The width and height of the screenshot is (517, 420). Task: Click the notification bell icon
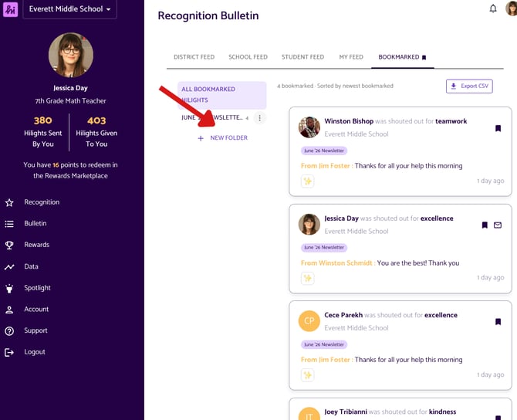(x=492, y=8)
